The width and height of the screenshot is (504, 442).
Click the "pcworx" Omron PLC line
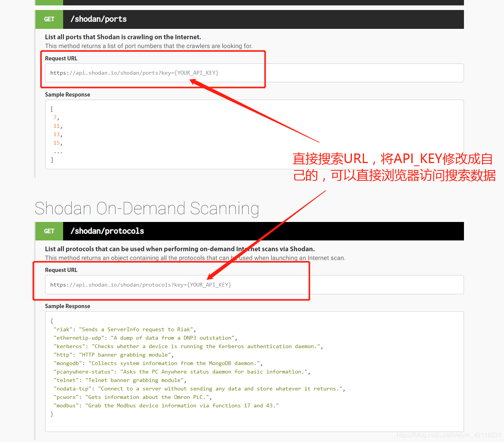(133, 397)
